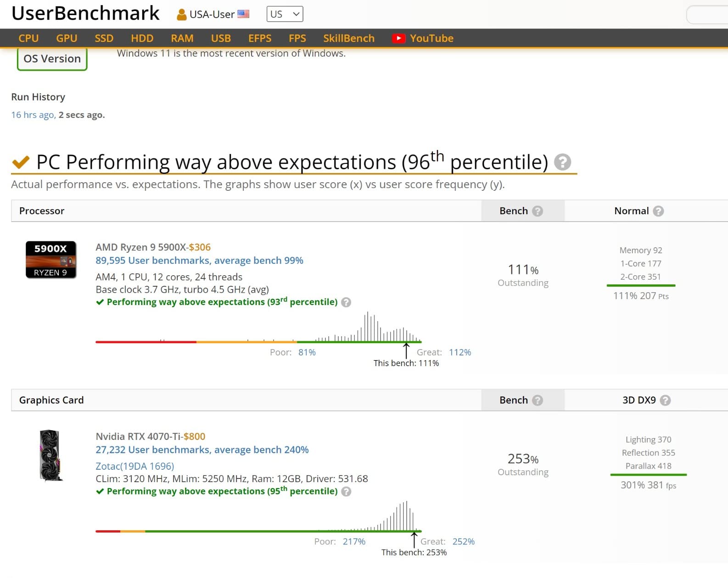
Task: Click the Great 112% value
Action: [x=460, y=352]
